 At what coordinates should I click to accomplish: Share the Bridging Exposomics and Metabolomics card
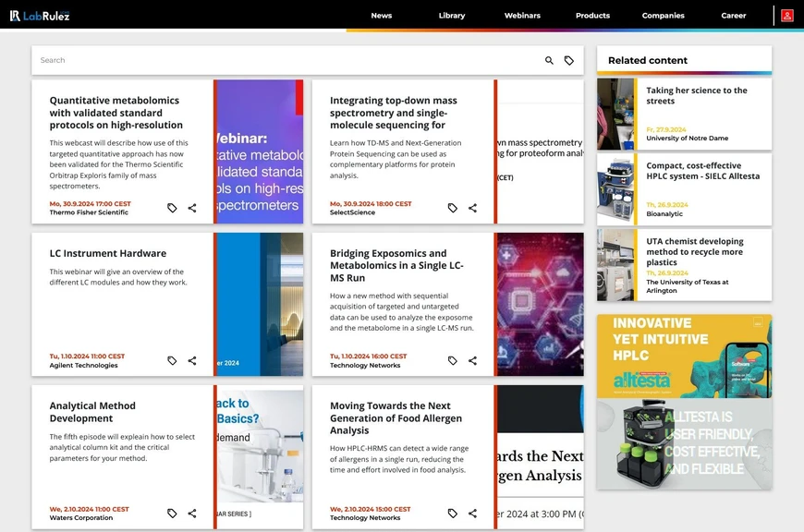click(x=473, y=360)
